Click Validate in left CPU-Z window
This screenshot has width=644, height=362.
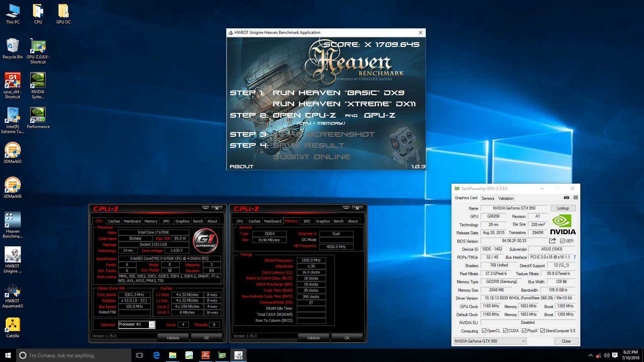point(173,338)
